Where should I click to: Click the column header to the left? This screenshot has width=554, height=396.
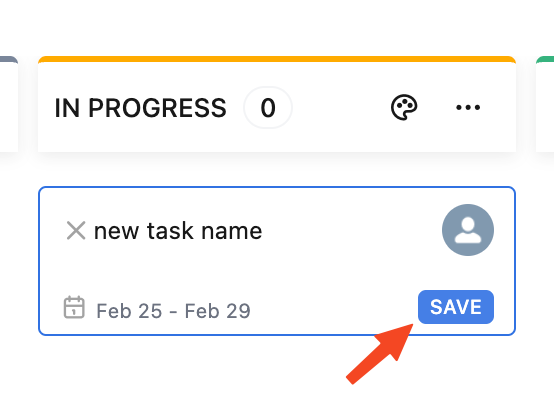pyautogui.click(x=9, y=104)
